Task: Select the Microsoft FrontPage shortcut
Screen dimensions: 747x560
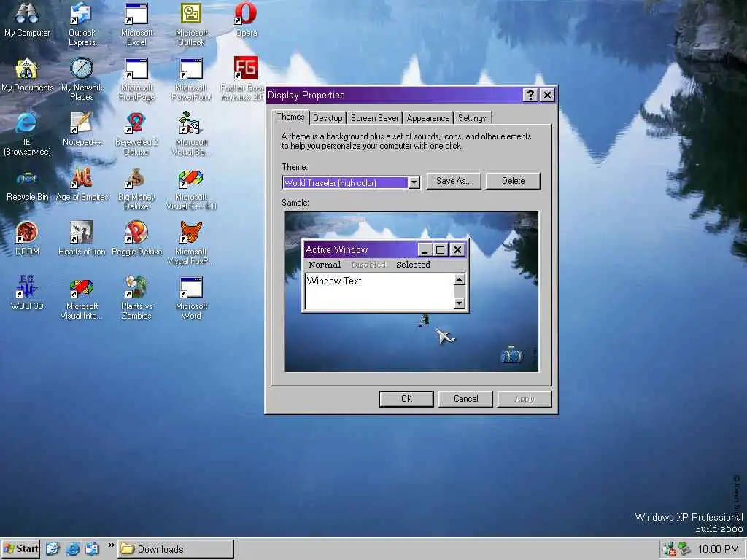Action: pyautogui.click(x=136, y=79)
